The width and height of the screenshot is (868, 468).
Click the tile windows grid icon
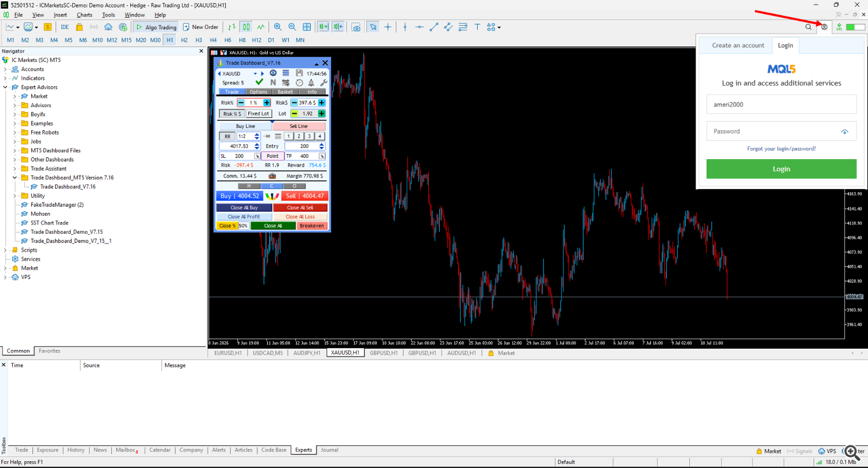click(307, 27)
